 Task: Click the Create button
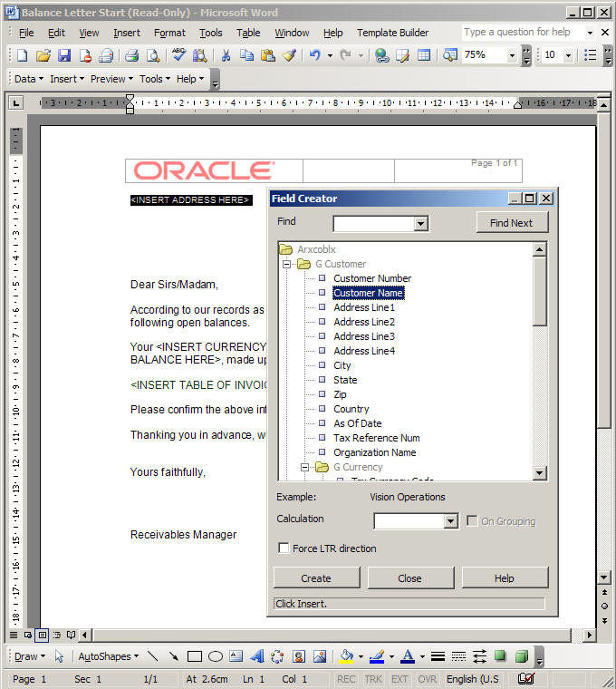316,577
